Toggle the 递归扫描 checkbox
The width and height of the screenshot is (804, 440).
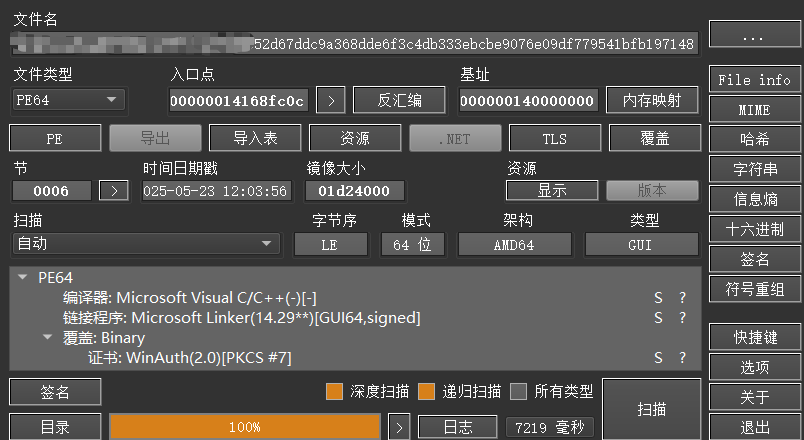click(427, 392)
